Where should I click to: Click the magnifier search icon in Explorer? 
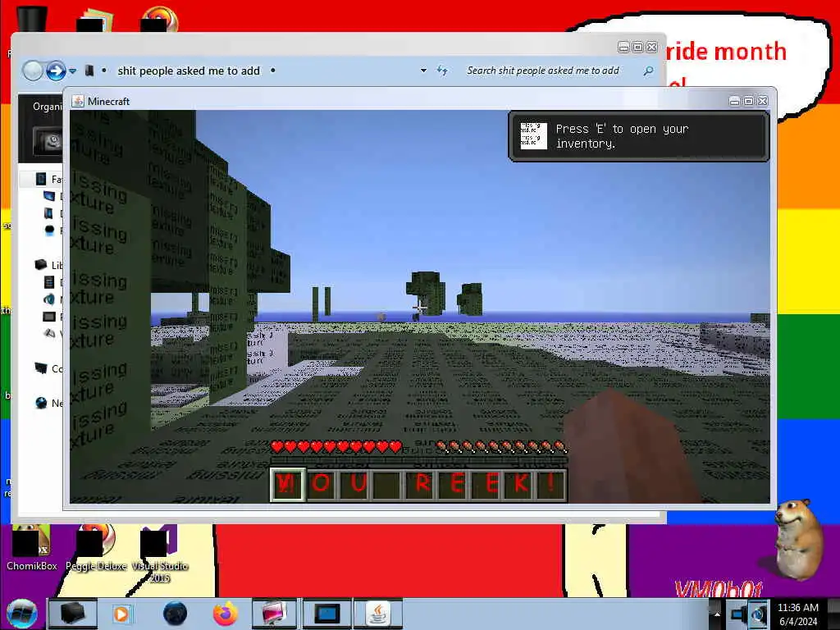click(648, 71)
